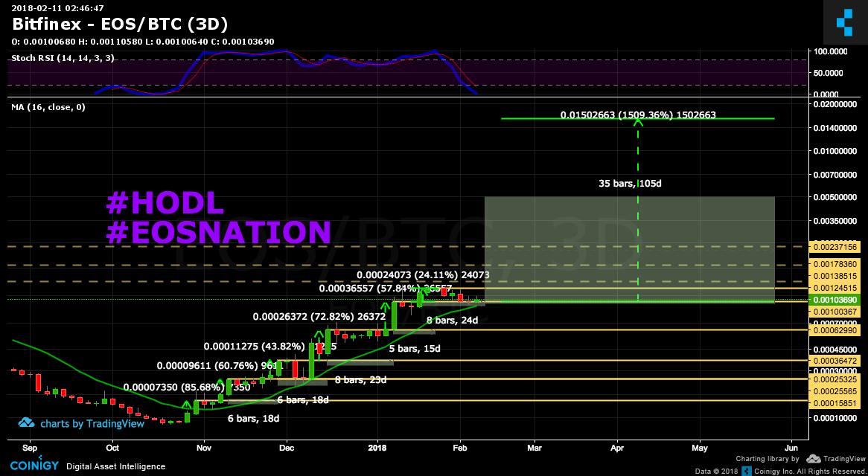Viewport: 868px width, 476px height.
Task: Click the '0.00024073 (24.11%) 24073' annotation
Action: (423, 274)
